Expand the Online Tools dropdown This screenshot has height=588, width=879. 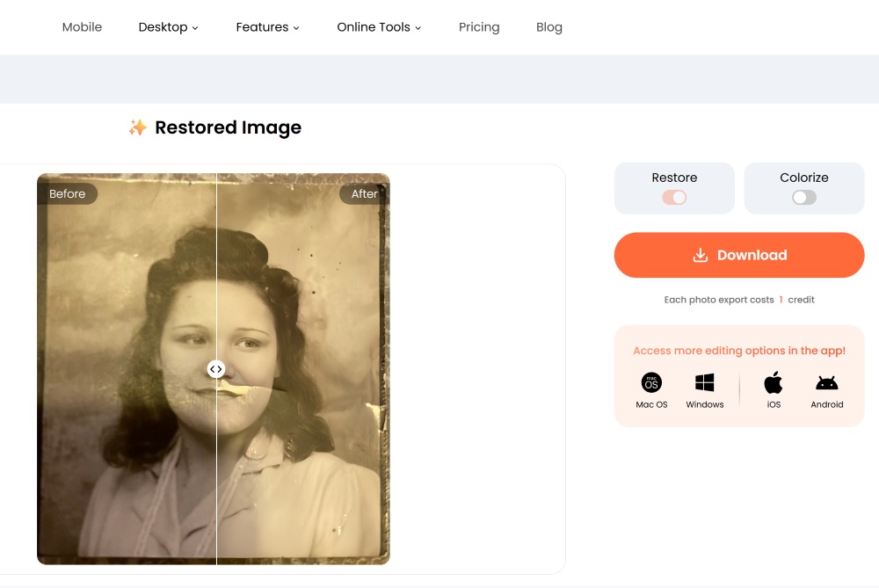[x=379, y=27]
